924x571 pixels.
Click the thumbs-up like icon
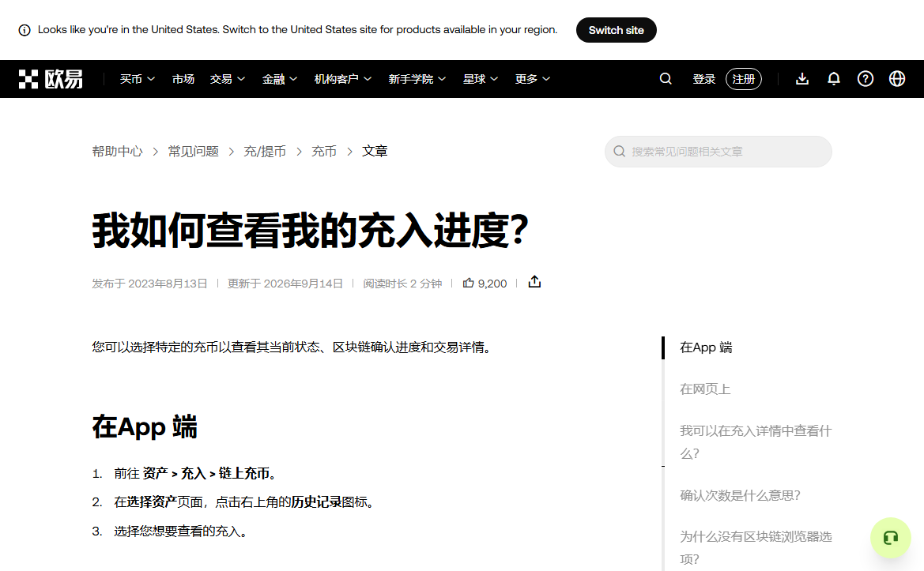pos(469,284)
